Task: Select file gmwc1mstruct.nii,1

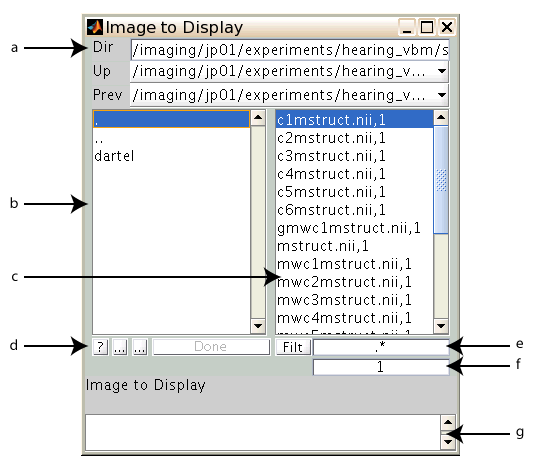Action: pyautogui.click(x=354, y=228)
